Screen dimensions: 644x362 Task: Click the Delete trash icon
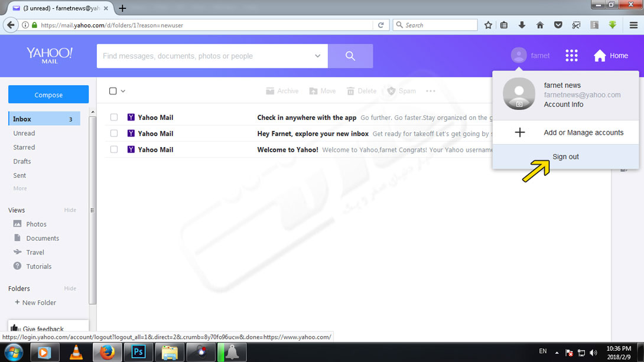[x=350, y=91]
